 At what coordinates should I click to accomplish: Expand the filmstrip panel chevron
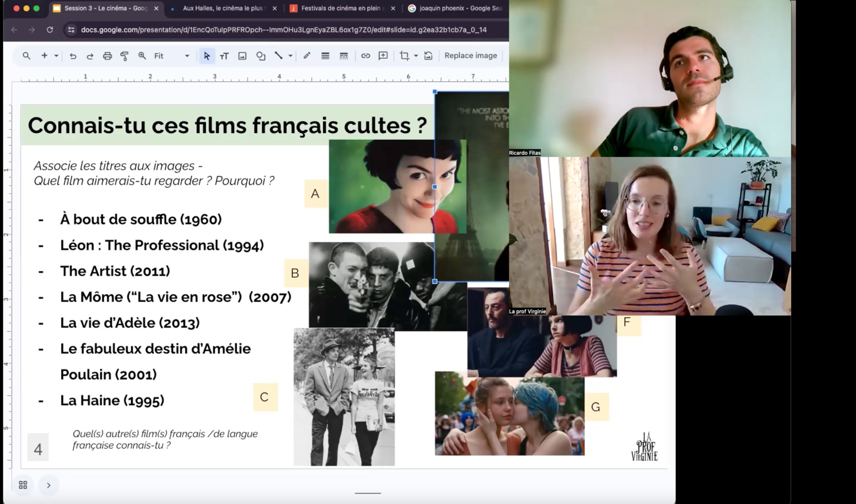pos(48,485)
